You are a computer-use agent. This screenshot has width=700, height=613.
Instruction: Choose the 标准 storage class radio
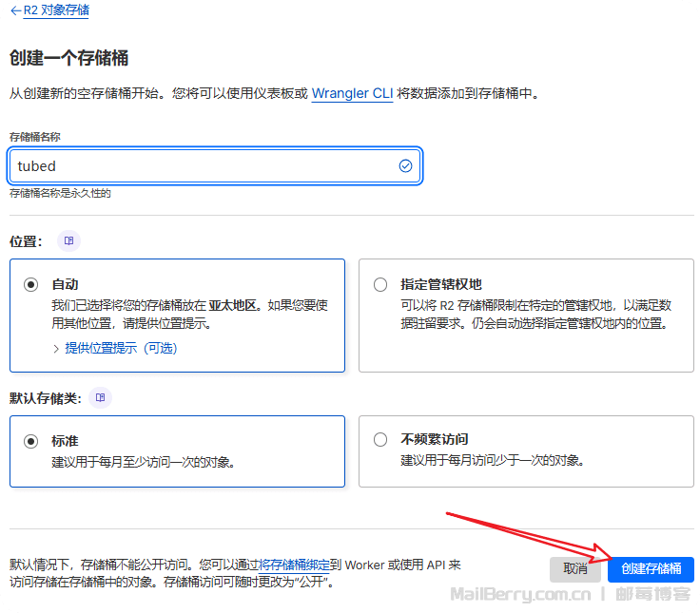(x=31, y=440)
